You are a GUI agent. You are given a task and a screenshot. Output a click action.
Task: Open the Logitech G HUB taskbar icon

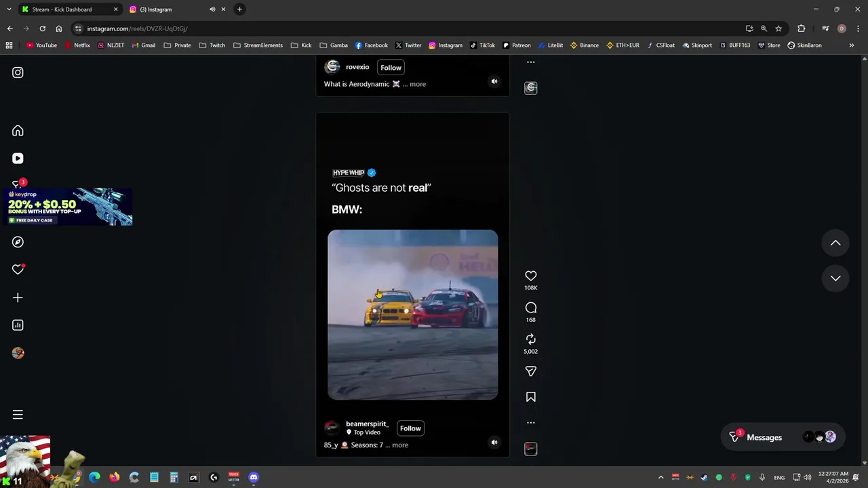[x=214, y=478]
